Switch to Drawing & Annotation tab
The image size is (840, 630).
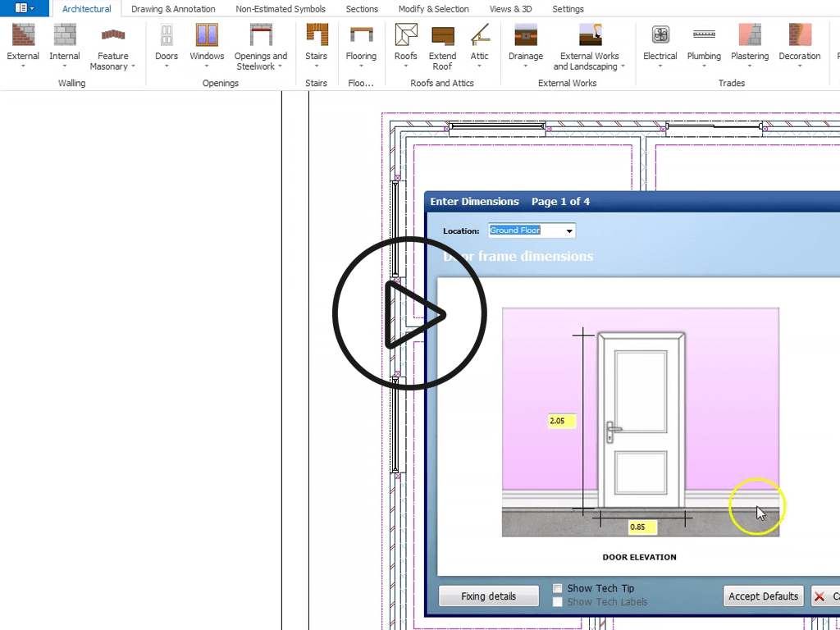coord(173,9)
